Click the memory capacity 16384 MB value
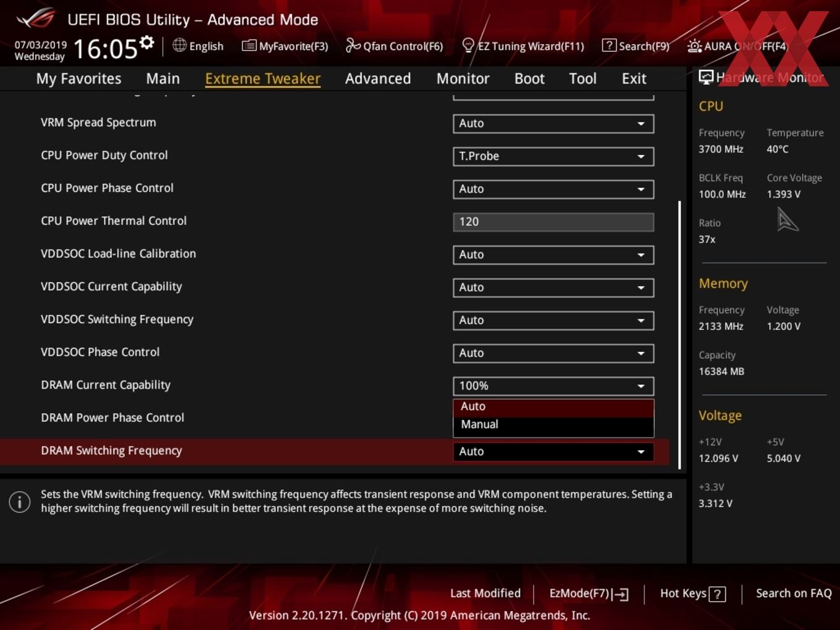This screenshot has width=840, height=630. click(x=721, y=371)
